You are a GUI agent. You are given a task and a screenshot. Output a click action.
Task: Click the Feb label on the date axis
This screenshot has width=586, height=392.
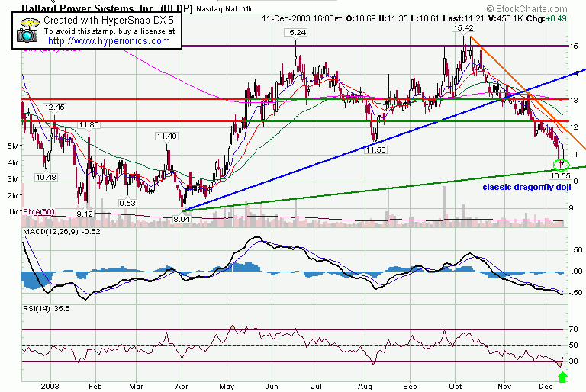click(95, 387)
